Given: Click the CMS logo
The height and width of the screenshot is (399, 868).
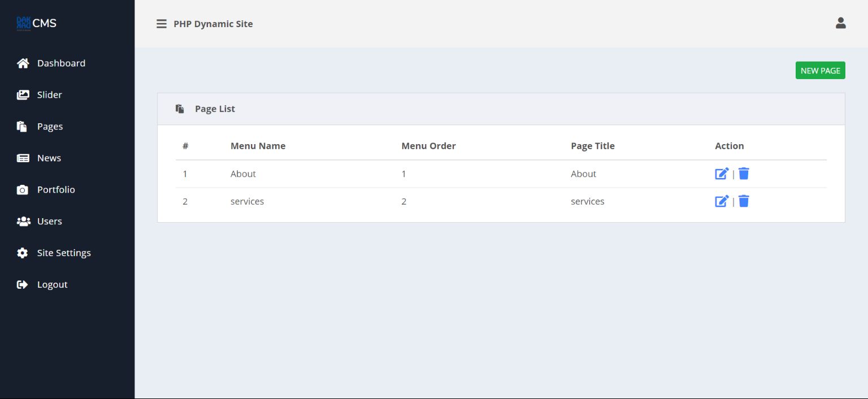Looking at the screenshot, I should coord(37,23).
